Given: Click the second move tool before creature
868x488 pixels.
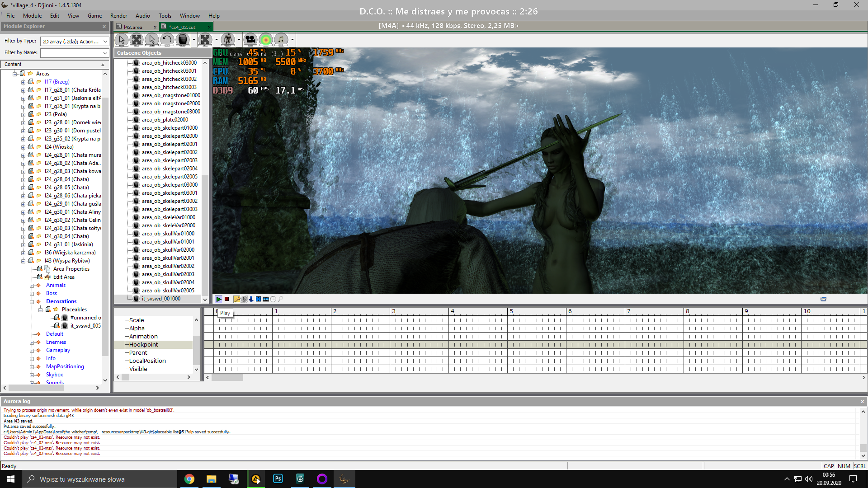Looking at the screenshot, I should click(205, 40).
